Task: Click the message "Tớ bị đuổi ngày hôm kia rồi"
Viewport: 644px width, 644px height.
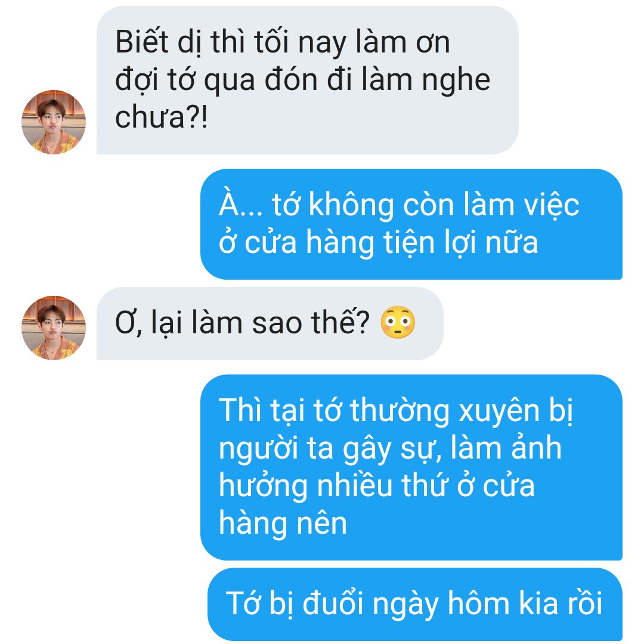Action: (x=415, y=603)
